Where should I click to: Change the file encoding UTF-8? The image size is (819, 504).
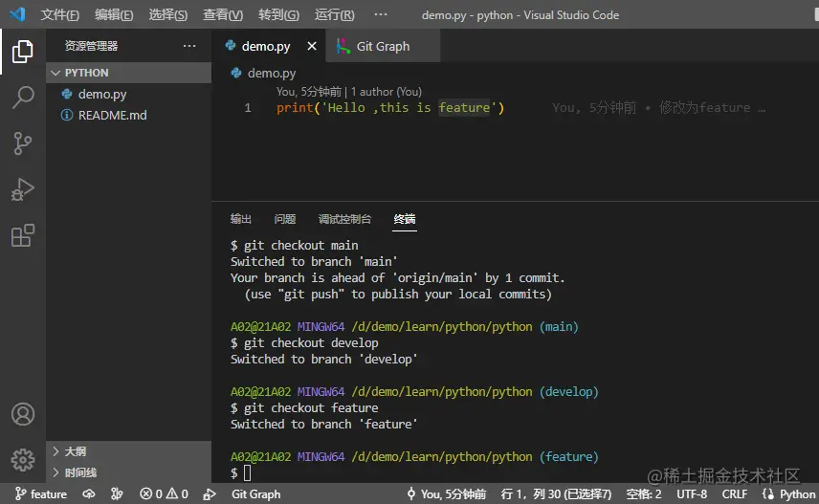tap(692, 494)
